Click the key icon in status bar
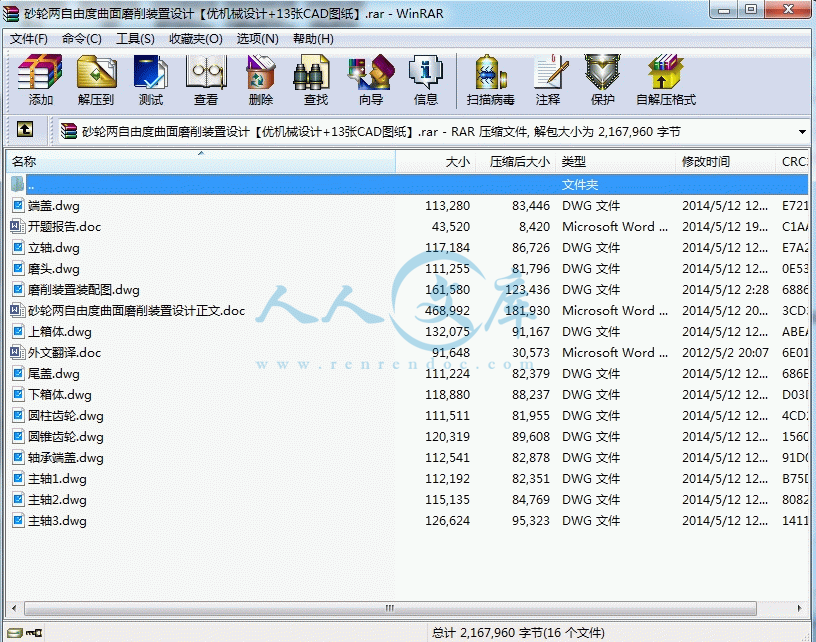The width and height of the screenshot is (816, 642). (x=34, y=633)
